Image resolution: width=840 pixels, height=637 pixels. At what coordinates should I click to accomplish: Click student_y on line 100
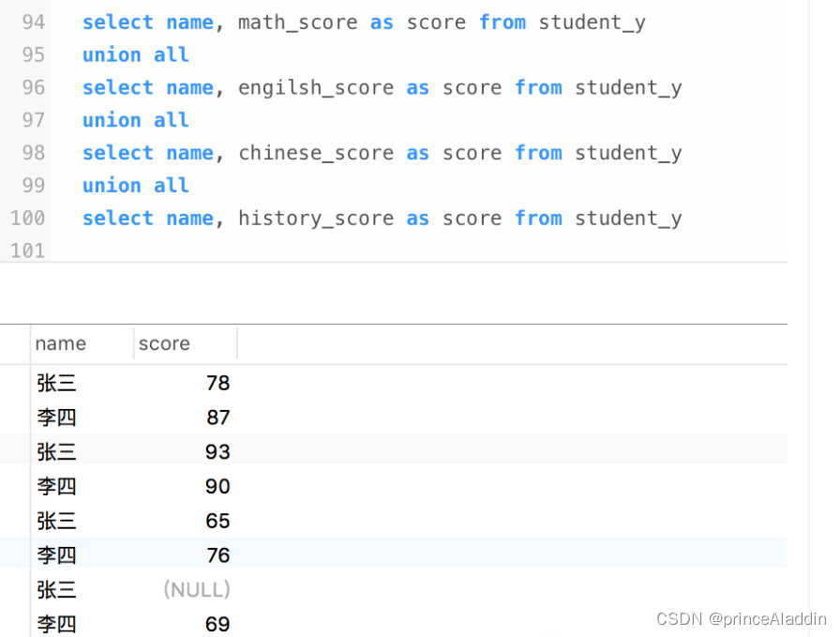pyautogui.click(x=628, y=219)
